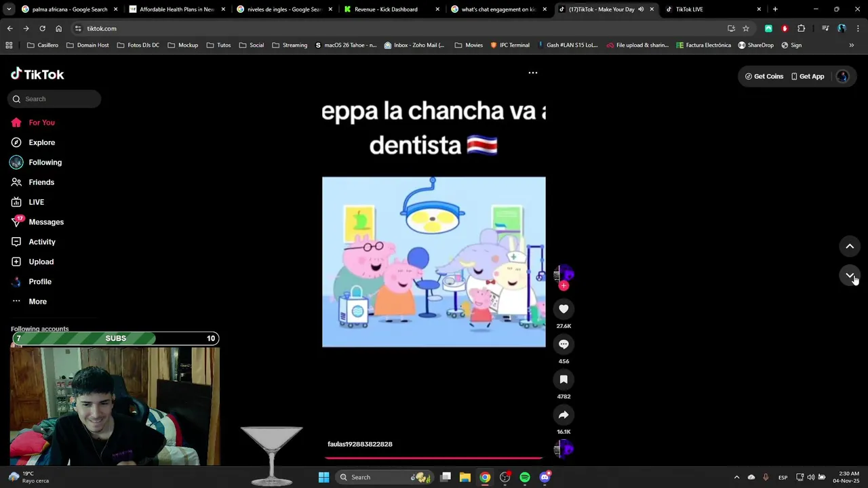Viewport: 868px width, 488px height.
Task: Open the browser home page button
Action: tap(58, 28)
